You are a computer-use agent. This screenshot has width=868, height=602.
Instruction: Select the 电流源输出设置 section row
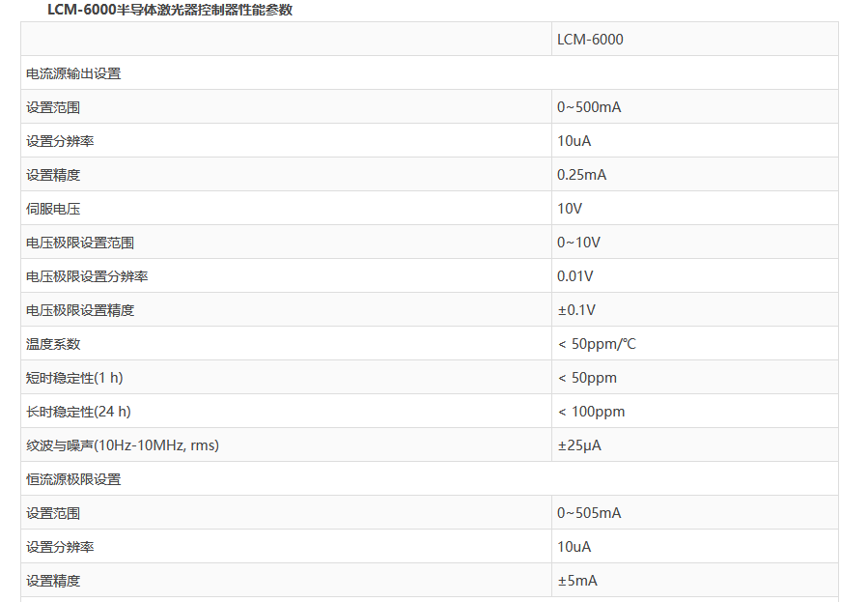[73, 73]
